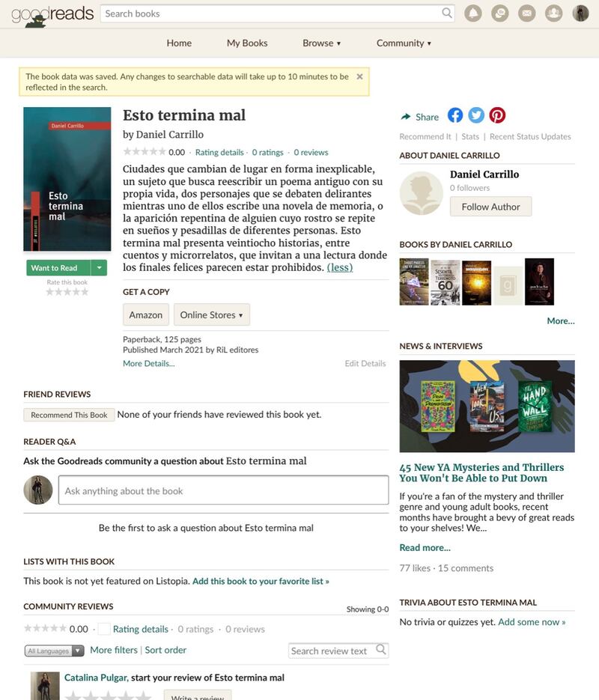Share the book on Pinterest
The width and height of the screenshot is (599, 700).
coord(497,115)
